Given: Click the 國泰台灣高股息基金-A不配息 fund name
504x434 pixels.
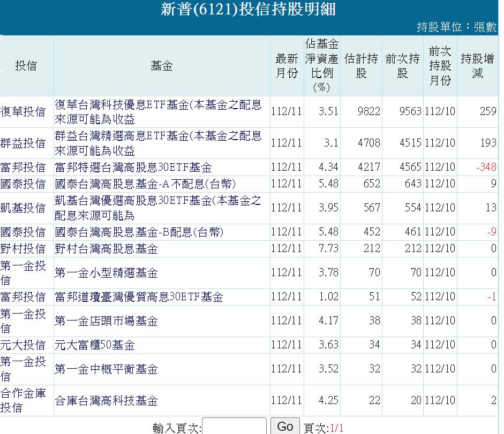Looking at the screenshot, I should (x=145, y=184).
